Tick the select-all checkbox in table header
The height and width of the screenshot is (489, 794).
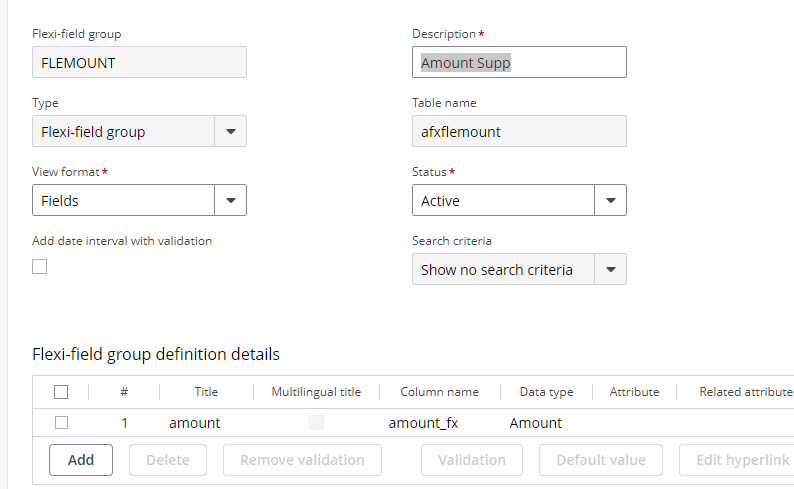pyautogui.click(x=61, y=392)
